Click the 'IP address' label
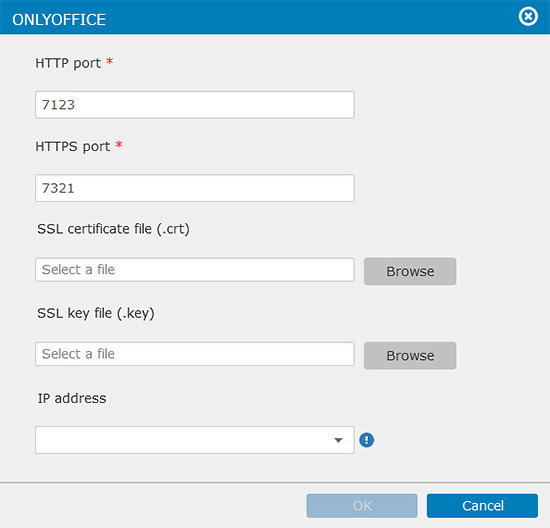This screenshot has width=550, height=528. pos(72,398)
